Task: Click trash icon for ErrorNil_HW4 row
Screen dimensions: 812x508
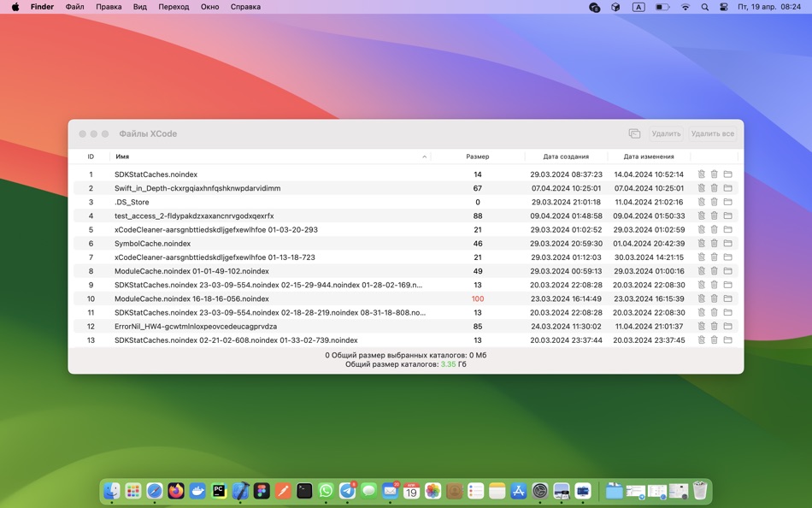Action: [714, 327]
